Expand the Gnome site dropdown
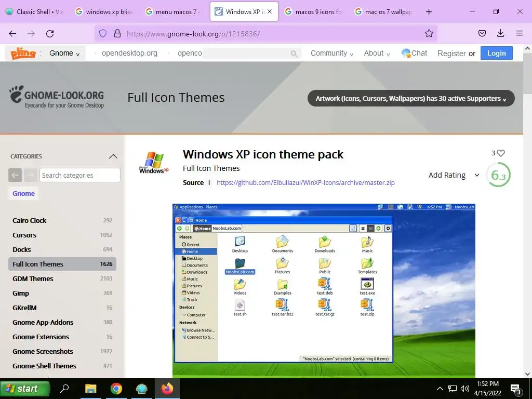This screenshot has height=399, width=532. coord(64,54)
